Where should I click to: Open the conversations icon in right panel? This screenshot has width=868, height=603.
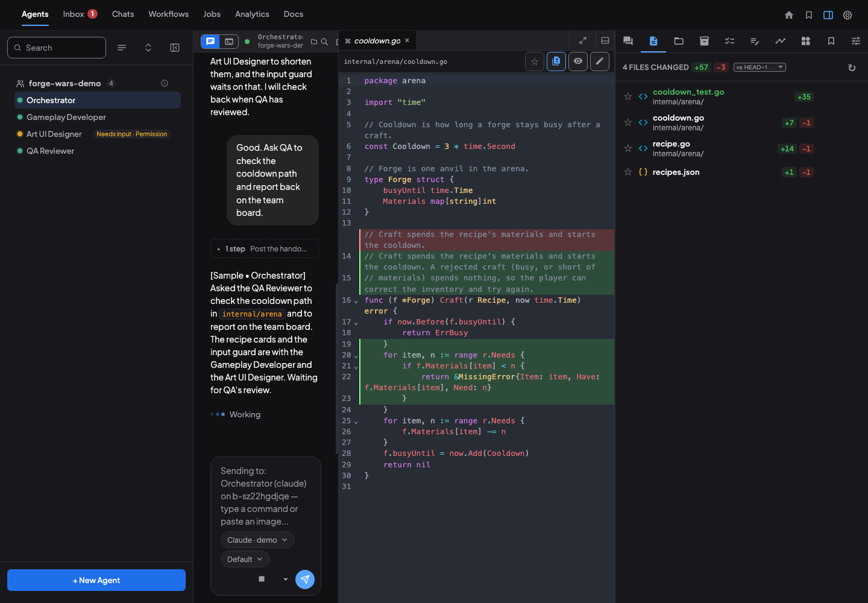(628, 41)
